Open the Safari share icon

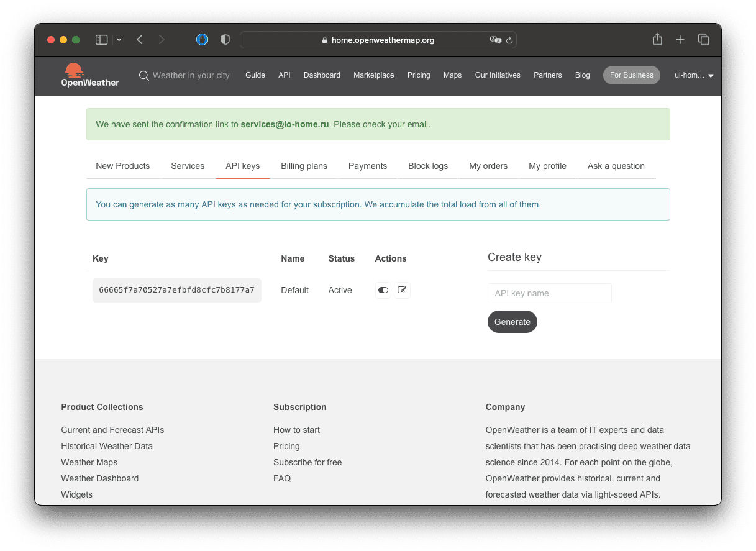coord(657,39)
